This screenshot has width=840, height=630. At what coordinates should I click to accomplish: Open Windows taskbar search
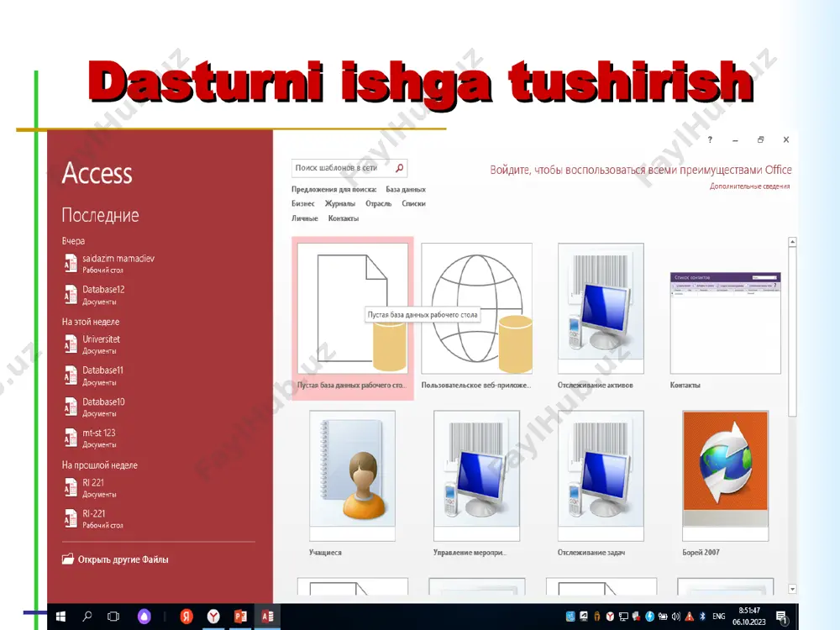pyautogui.click(x=87, y=617)
